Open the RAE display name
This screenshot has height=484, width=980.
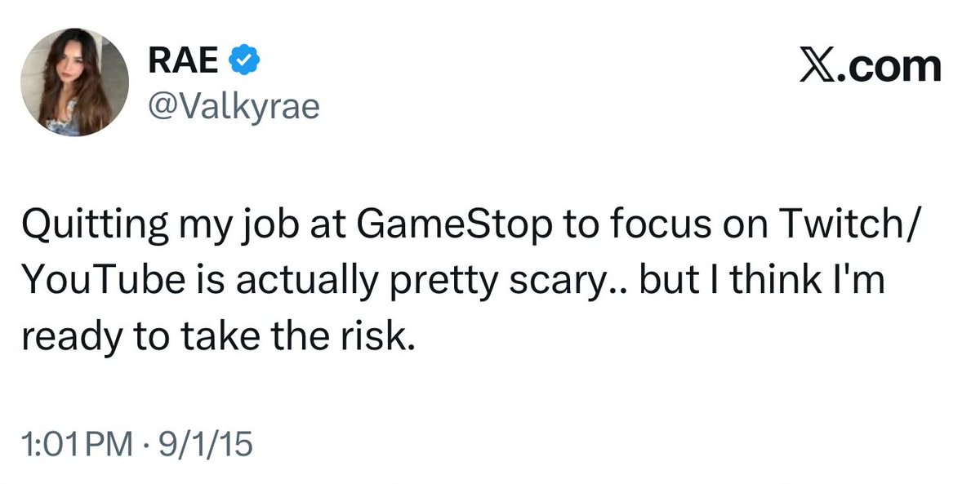click(185, 60)
